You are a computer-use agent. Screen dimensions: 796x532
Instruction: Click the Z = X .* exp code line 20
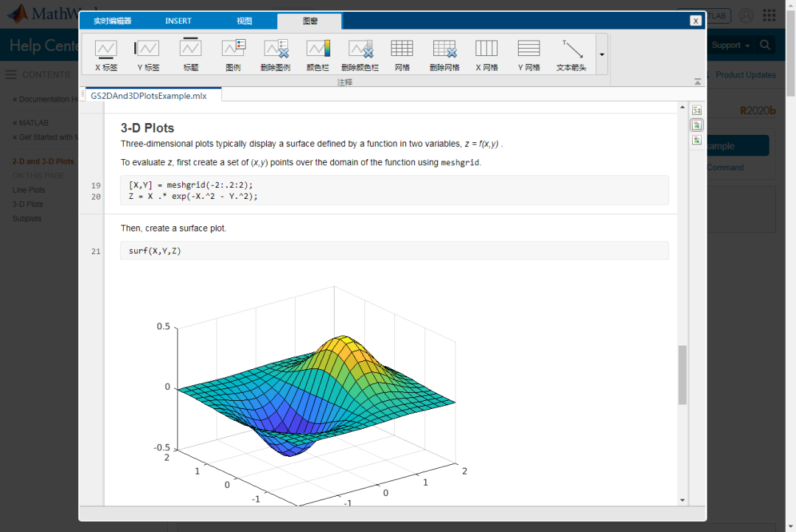[x=193, y=196]
